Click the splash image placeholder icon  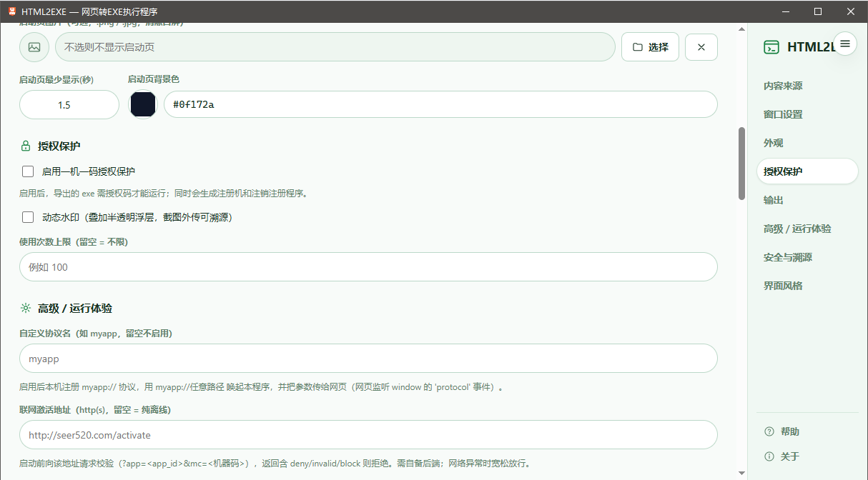34,47
